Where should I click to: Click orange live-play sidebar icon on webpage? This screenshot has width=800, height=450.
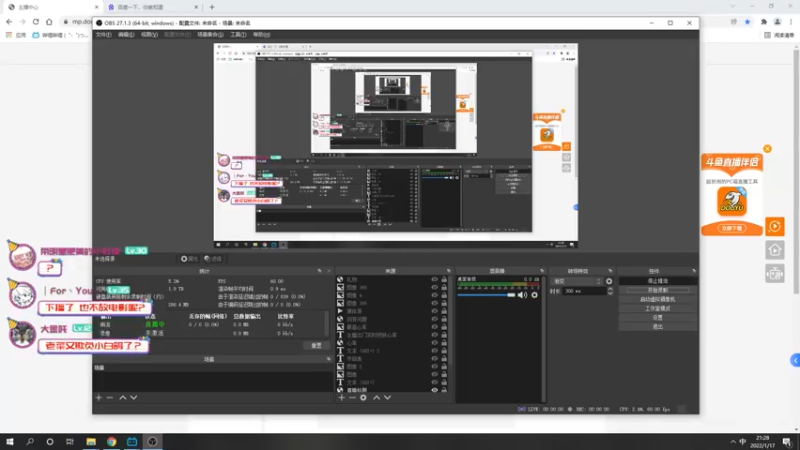(x=774, y=226)
